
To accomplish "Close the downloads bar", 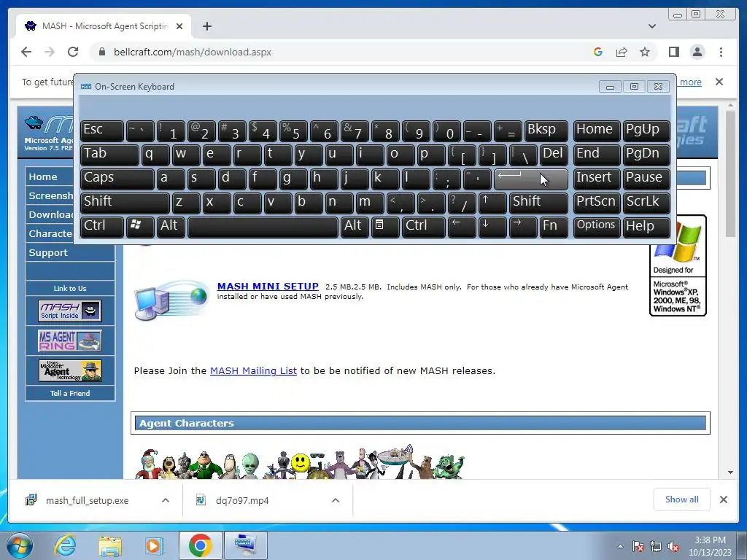I will pyautogui.click(x=723, y=499).
